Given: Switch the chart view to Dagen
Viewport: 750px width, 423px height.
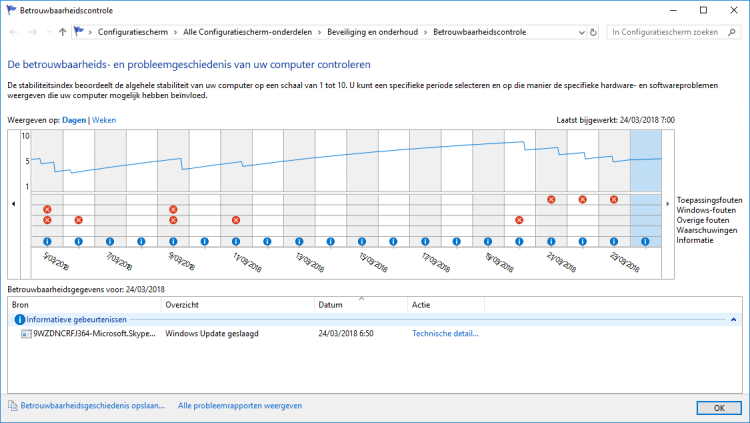Looking at the screenshot, I should point(74,120).
